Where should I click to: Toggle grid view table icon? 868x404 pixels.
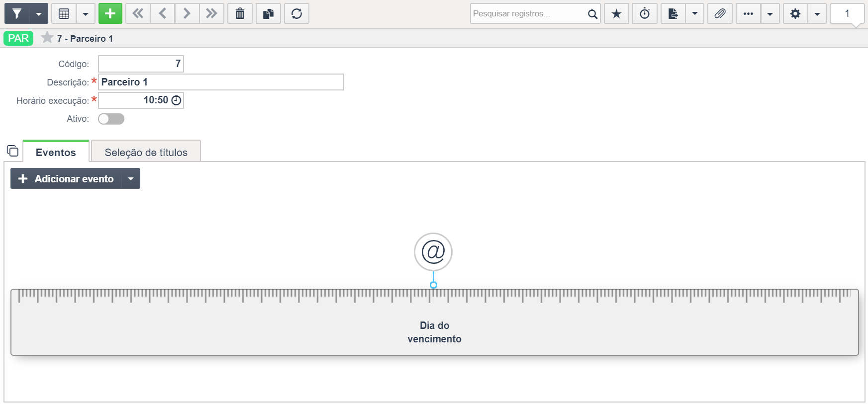(x=64, y=13)
